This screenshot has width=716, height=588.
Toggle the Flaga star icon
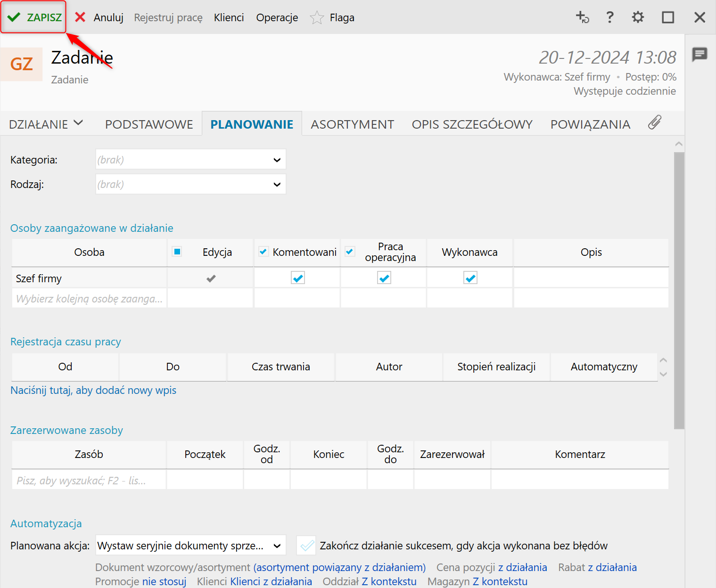point(317,18)
